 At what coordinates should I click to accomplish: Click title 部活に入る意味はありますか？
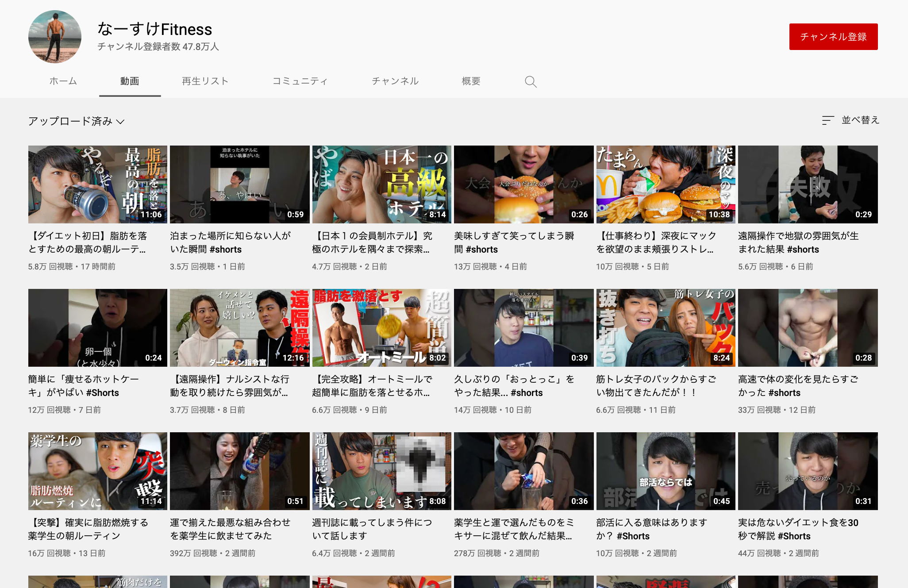651,529
